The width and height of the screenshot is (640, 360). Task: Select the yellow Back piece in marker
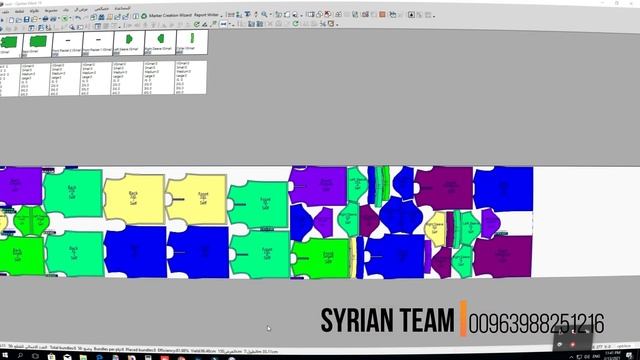134,198
